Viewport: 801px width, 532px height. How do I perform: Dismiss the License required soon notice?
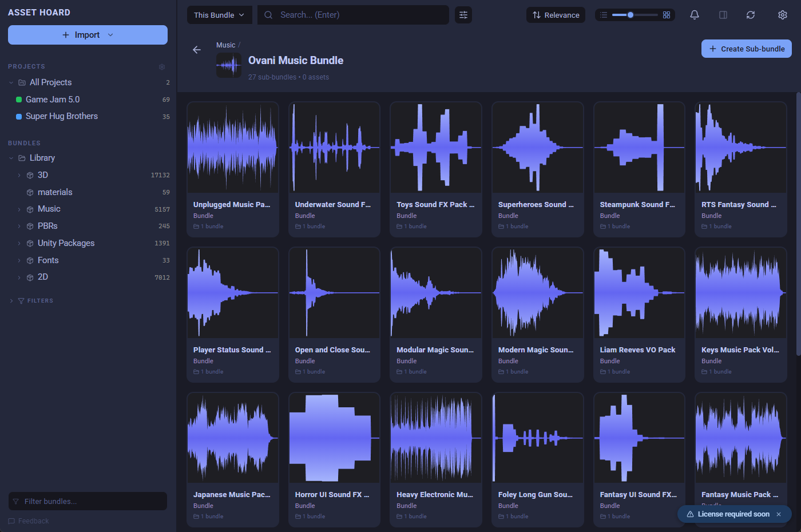[779, 514]
